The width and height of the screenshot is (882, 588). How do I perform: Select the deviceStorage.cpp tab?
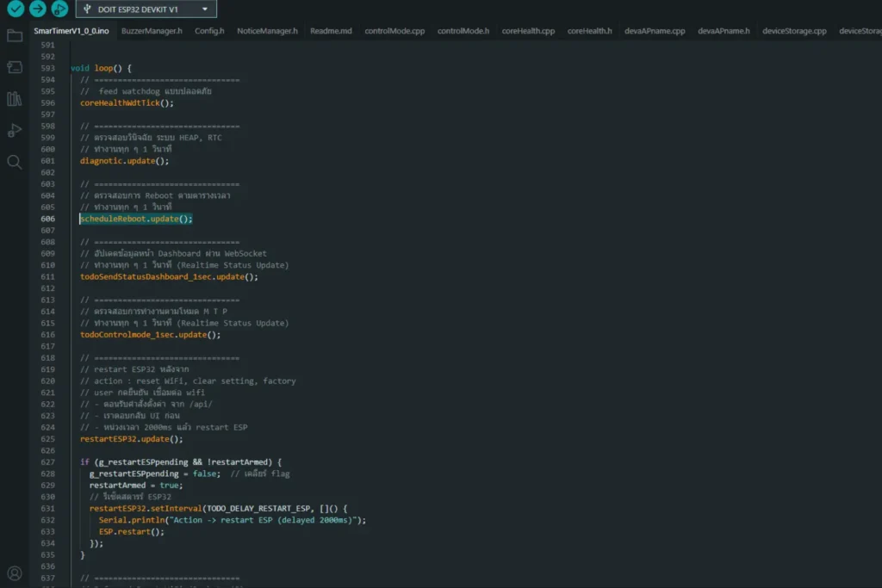point(794,31)
